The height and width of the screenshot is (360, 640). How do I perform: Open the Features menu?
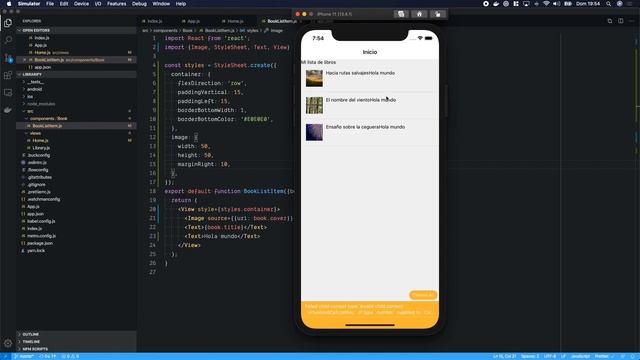point(116,4)
